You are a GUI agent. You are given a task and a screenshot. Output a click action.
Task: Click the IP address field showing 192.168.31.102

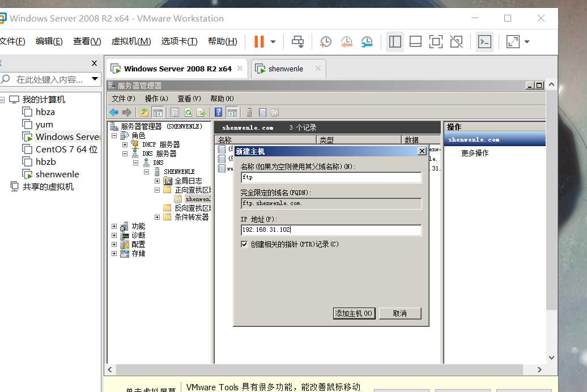(331, 230)
